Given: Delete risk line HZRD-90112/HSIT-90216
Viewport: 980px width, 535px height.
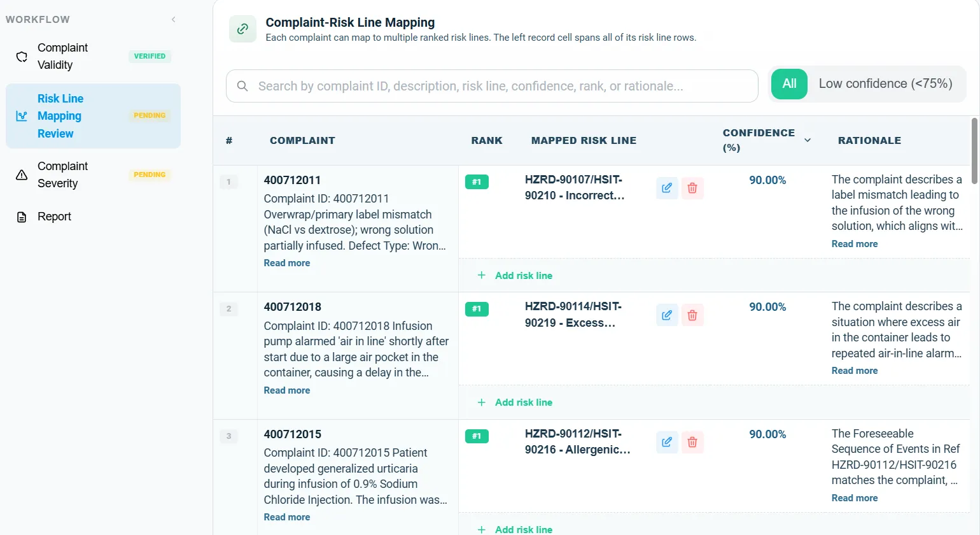Looking at the screenshot, I should pos(692,442).
